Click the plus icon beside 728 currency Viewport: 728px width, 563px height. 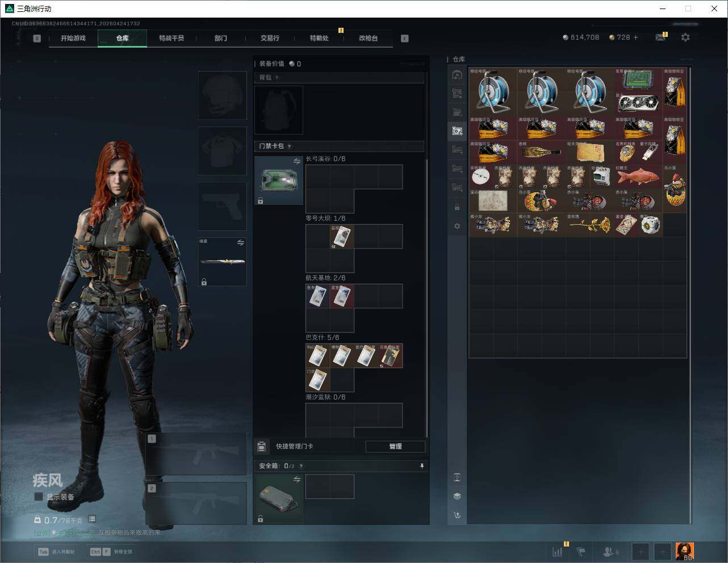(x=635, y=37)
